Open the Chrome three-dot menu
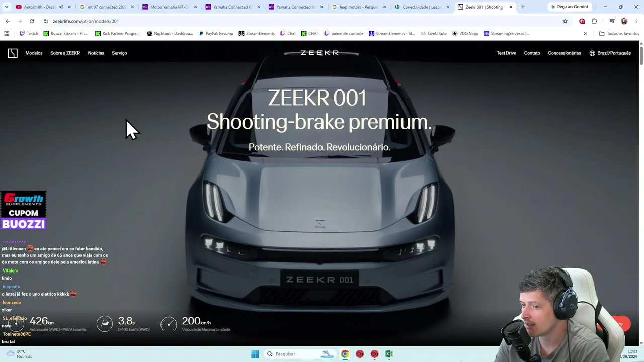The image size is (644, 362). (636, 21)
